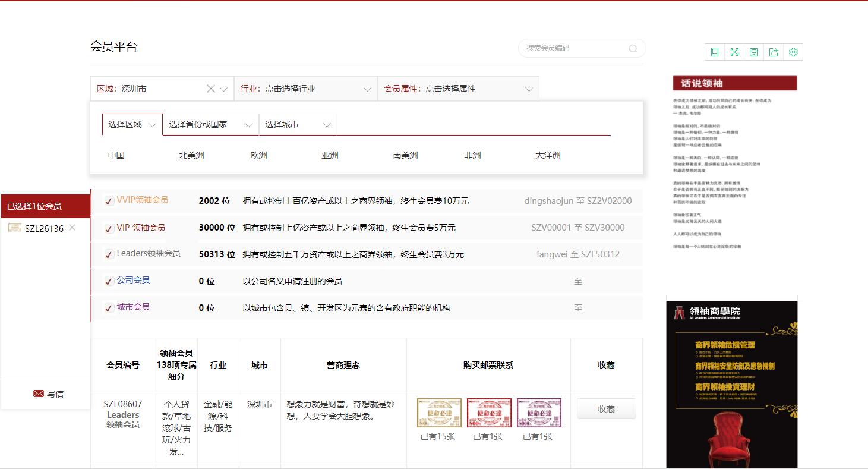Open the 会员属性 attribute dropdown
The width and height of the screenshot is (868, 469).
[x=459, y=89]
